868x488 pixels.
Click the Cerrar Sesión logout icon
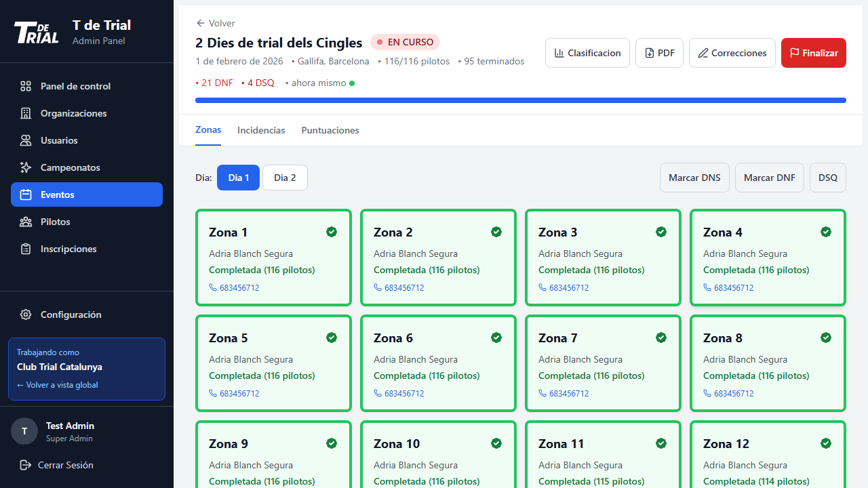[26, 465]
